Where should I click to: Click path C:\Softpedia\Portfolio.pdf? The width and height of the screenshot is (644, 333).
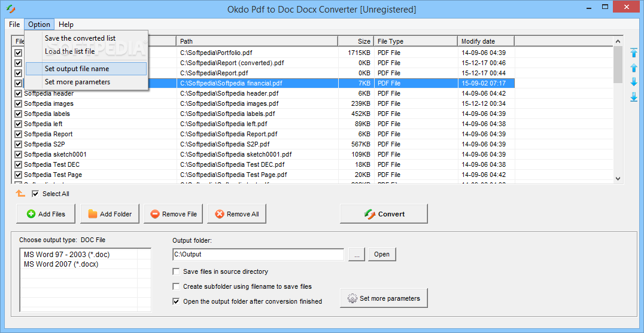(x=216, y=53)
